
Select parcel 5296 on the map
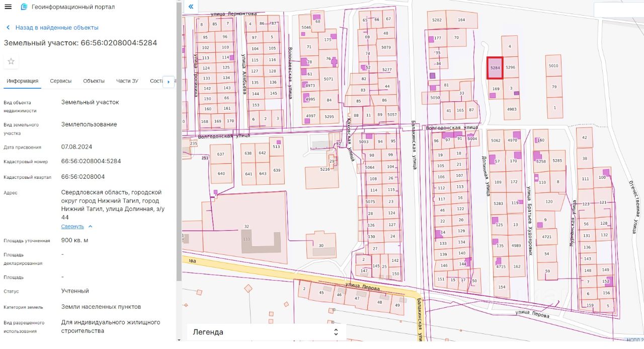(x=511, y=67)
